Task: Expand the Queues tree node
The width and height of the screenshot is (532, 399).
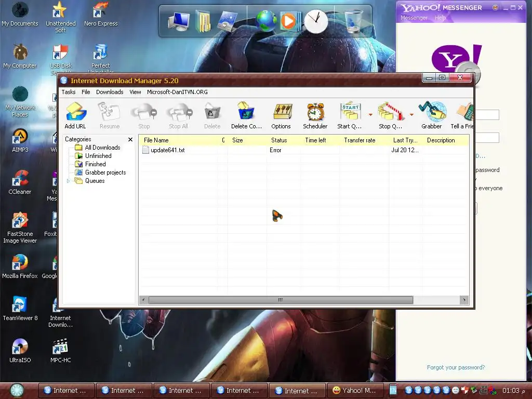Action: [68, 181]
